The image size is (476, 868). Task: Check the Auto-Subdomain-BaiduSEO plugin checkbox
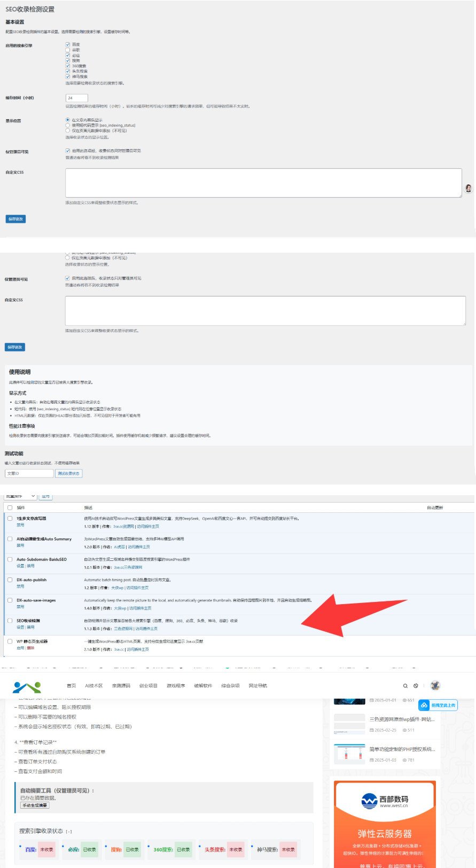click(10, 559)
